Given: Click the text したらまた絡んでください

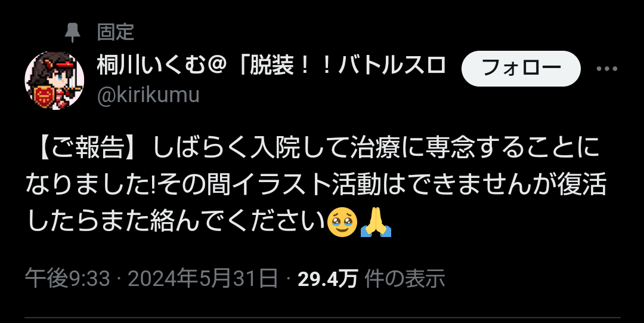Looking at the screenshot, I should click(x=176, y=222).
